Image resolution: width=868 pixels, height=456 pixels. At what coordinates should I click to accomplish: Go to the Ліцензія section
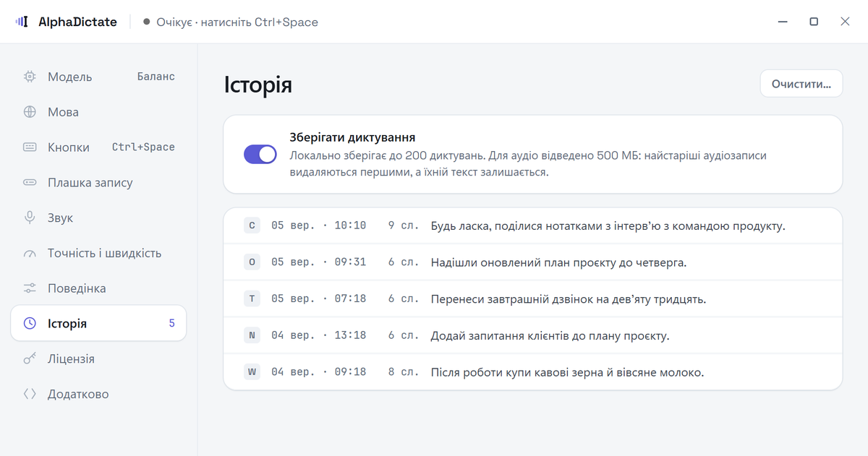[98, 359]
